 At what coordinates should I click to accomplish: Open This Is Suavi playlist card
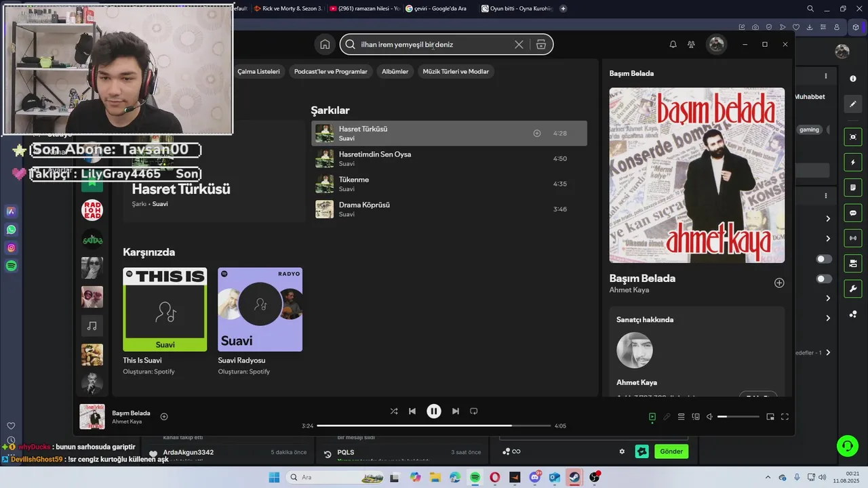[x=165, y=321]
